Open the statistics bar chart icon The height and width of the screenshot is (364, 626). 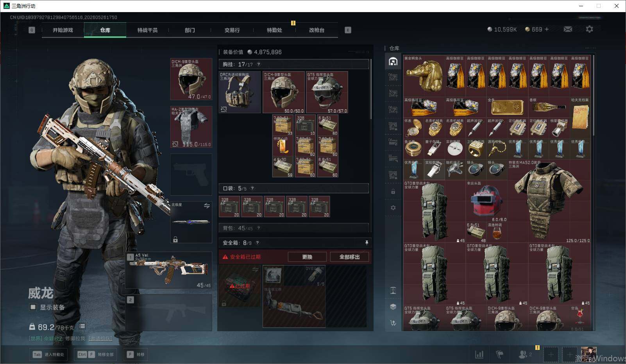coord(479,354)
